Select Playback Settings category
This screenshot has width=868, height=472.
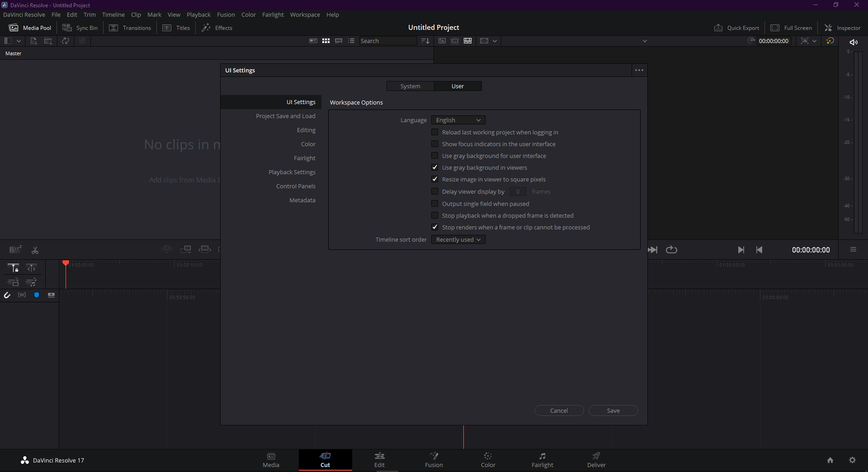(x=292, y=172)
